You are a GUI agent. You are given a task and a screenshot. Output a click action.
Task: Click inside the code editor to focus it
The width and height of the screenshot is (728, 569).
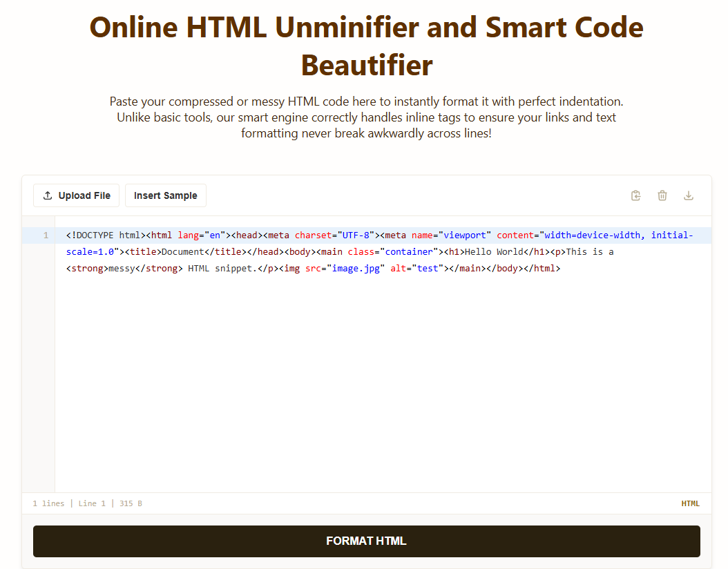point(345,345)
